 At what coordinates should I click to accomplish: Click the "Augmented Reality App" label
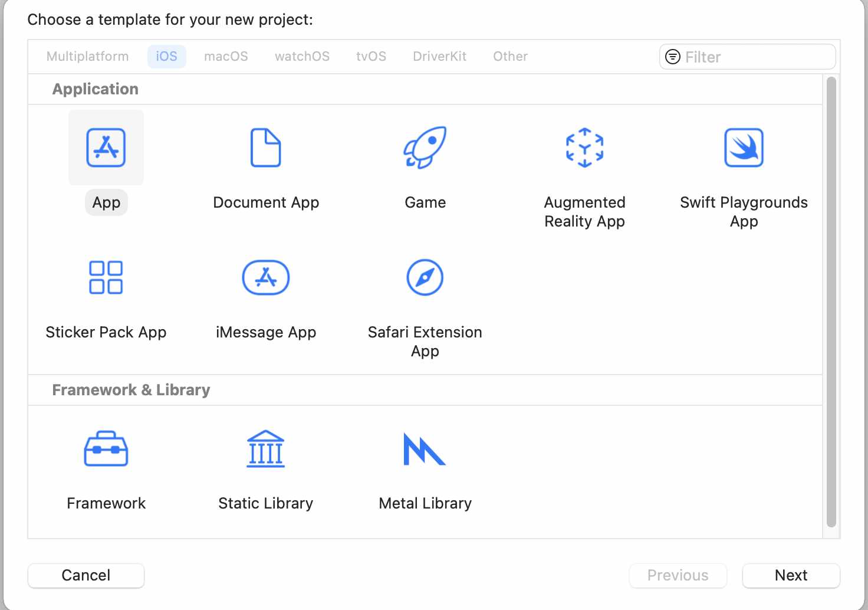[x=584, y=212]
